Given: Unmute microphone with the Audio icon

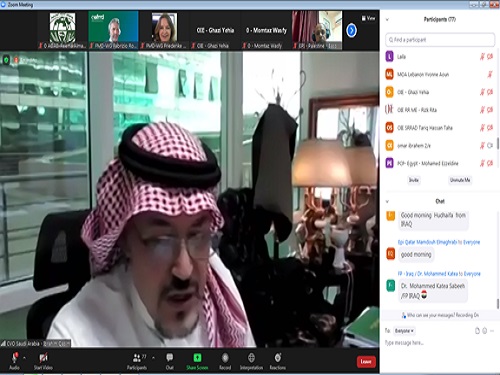Looking at the screenshot, I should 14,358.
